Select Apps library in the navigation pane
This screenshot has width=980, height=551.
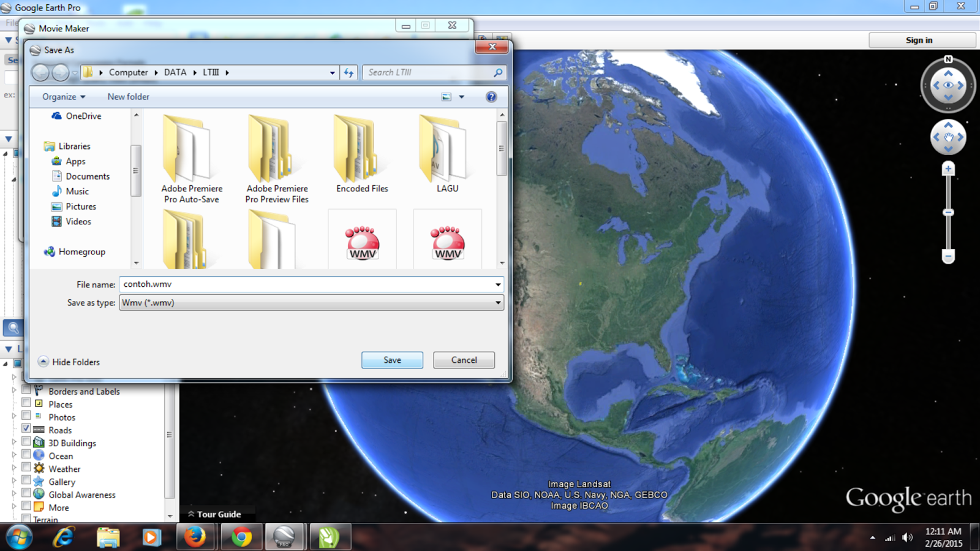click(x=69, y=161)
